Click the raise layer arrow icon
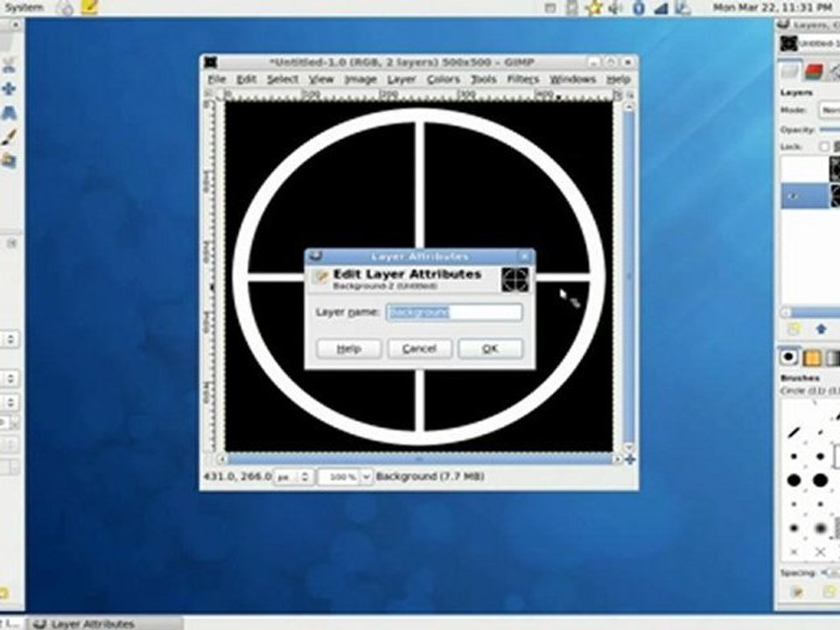The width and height of the screenshot is (840, 630). click(821, 329)
